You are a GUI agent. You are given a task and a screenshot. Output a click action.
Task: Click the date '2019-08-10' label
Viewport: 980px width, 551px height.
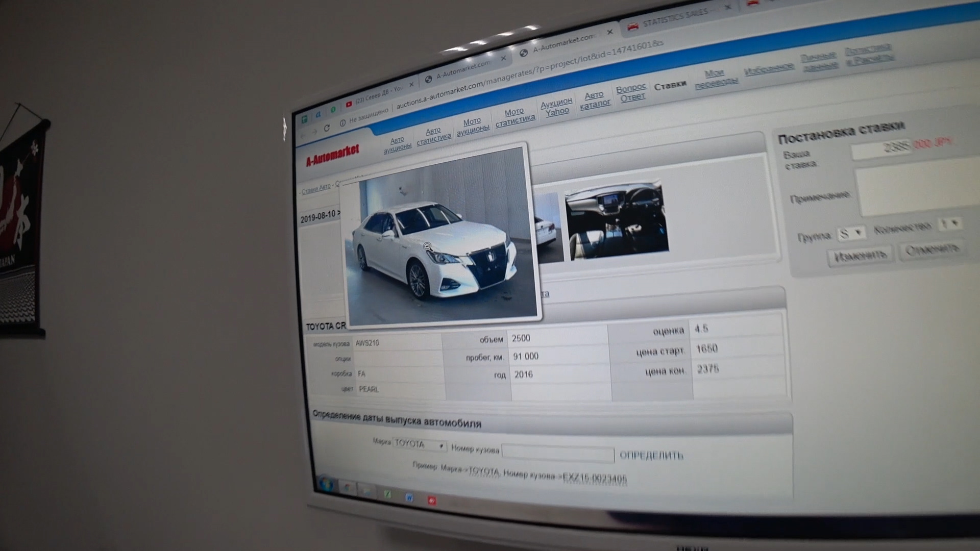pos(318,217)
